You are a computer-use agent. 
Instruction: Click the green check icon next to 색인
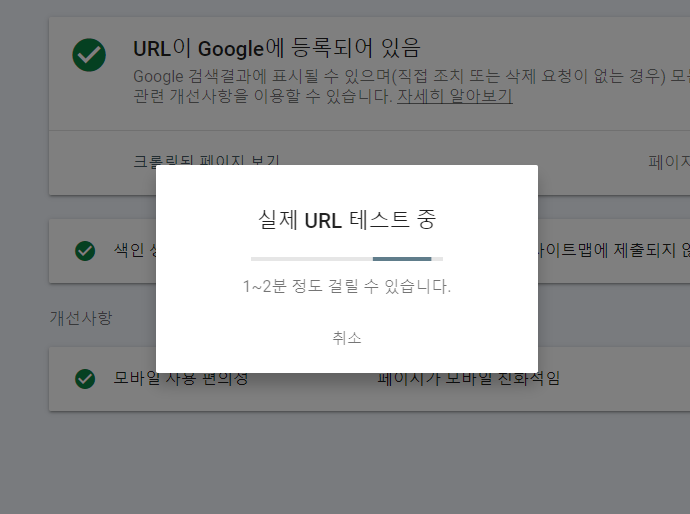[x=85, y=251]
